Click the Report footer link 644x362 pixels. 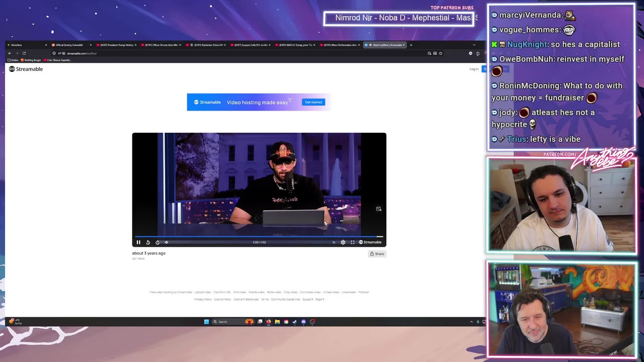pyautogui.click(x=319, y=299)
